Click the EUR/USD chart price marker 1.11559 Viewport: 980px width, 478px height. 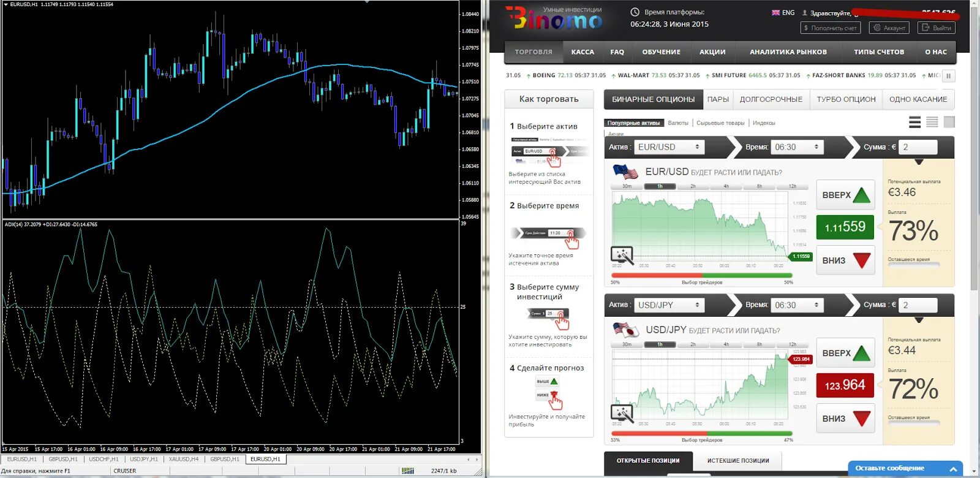coord(801,256)
